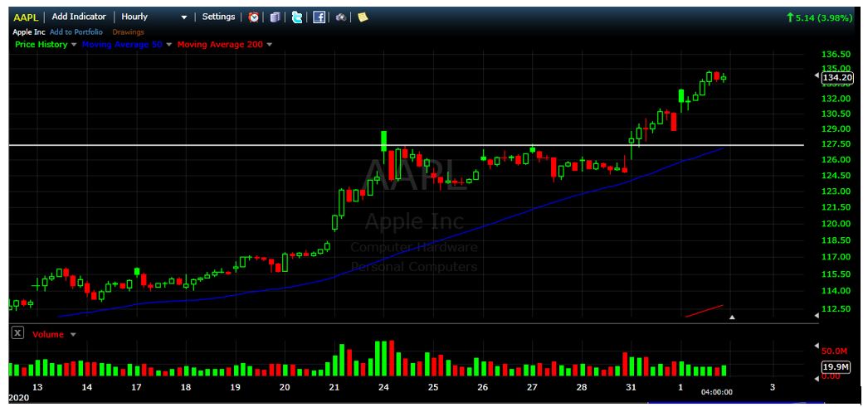The width and height of the screenshot is (868, 407).
Task: Click the binoculars watch icon
Action: [x=341, y=17]
